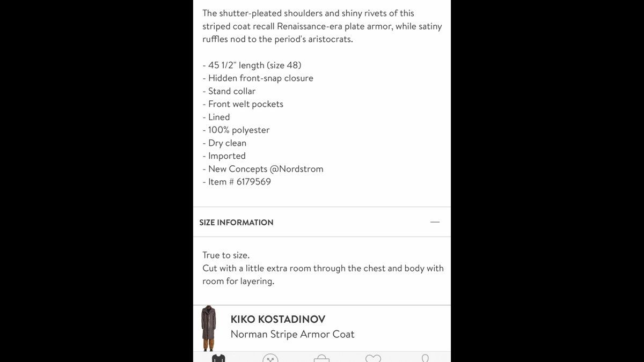Viewport: 644px width, 362px height.
Task: Tap the True to size text
Action: tap(226, 255)
